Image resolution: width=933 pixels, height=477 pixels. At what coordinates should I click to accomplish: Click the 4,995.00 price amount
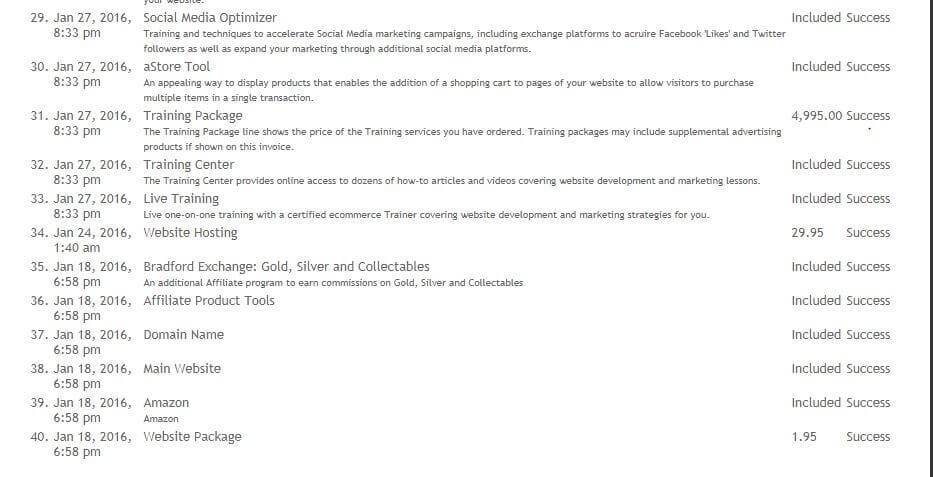click(x=816, y=116)
